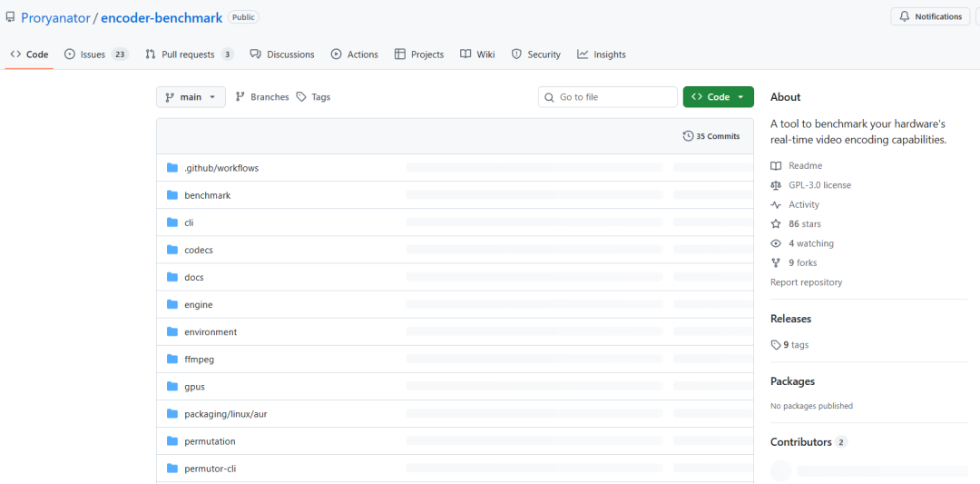Open the environment folder name

(x=211, y=332)
